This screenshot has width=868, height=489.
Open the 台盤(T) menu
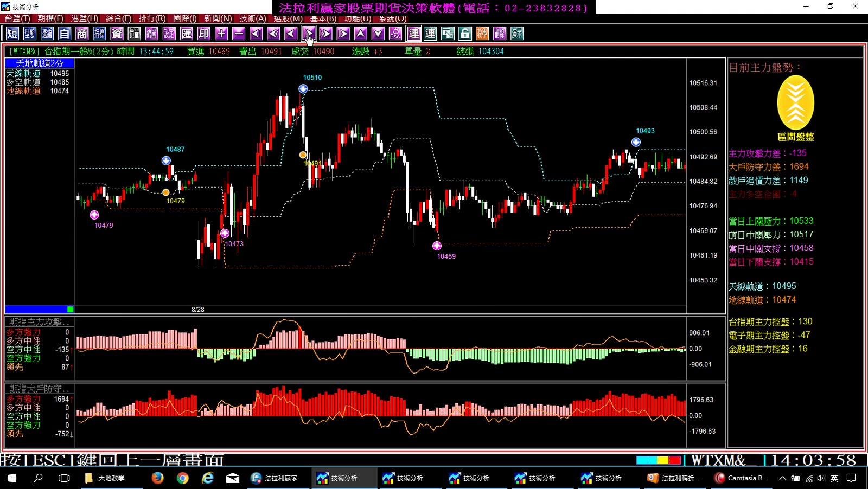point(17,18)
